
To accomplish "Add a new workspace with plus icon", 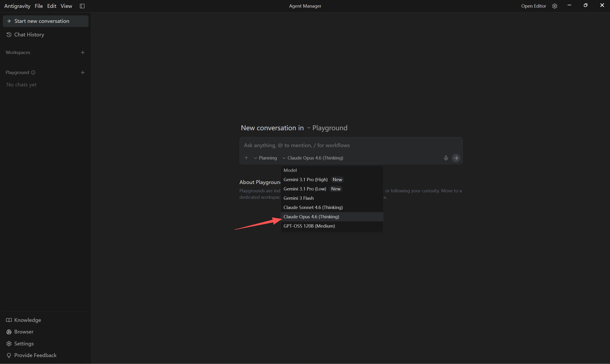I will [x=82, y=52].
